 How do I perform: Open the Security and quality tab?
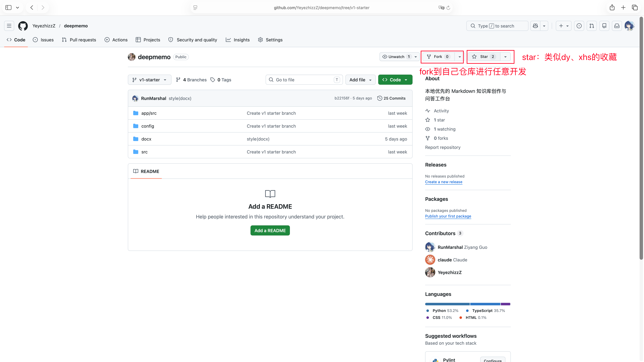(193, 40)
